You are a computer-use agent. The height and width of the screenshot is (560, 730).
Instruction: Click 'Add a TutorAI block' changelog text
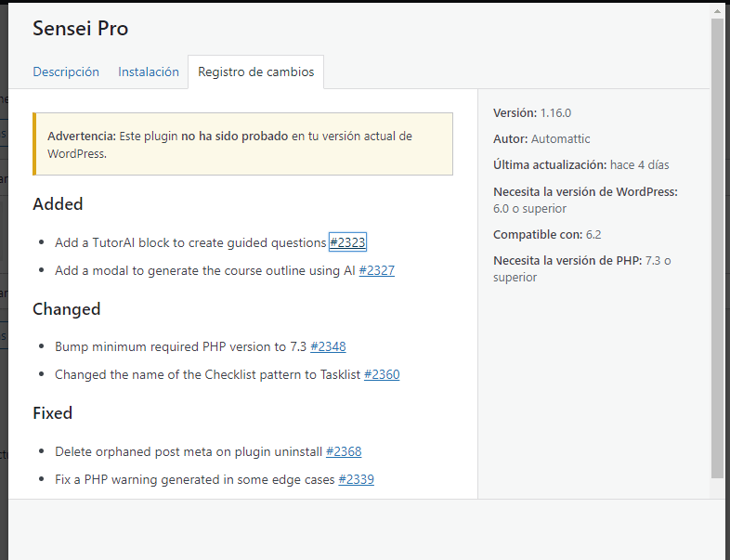click(190, 242)
